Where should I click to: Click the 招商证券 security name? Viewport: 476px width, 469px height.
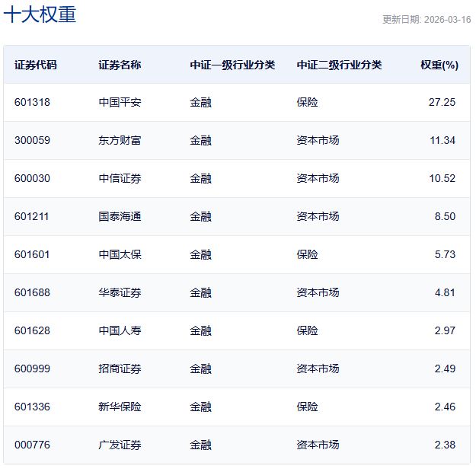120,368
